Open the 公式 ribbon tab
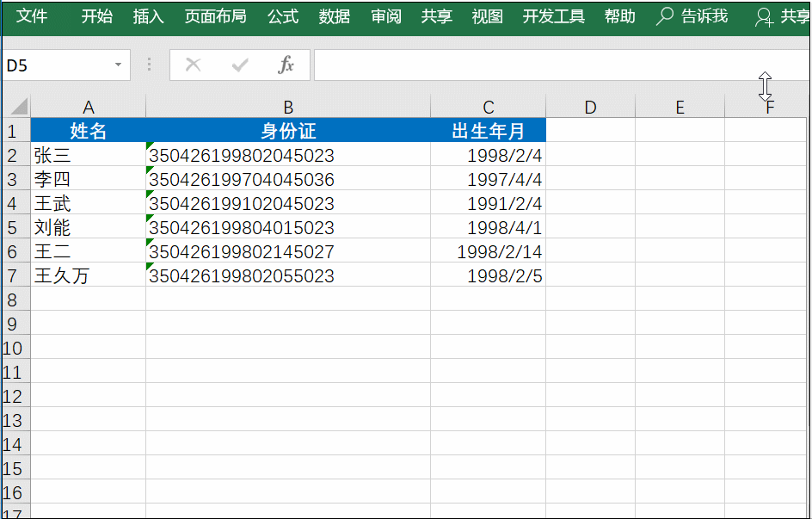The image size is (812, 519). 283,16
